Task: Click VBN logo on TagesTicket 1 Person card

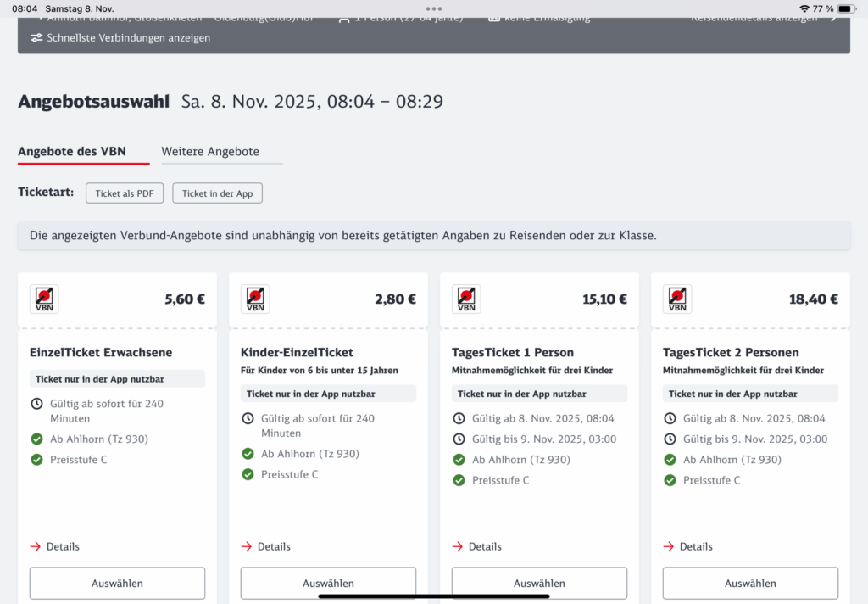Action: click(x=466, y=299)
